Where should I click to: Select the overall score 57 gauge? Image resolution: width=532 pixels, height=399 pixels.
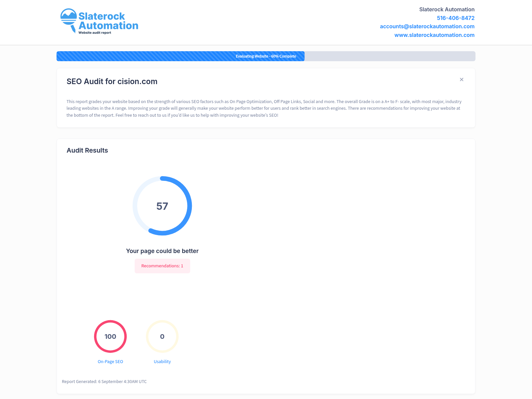162,206
